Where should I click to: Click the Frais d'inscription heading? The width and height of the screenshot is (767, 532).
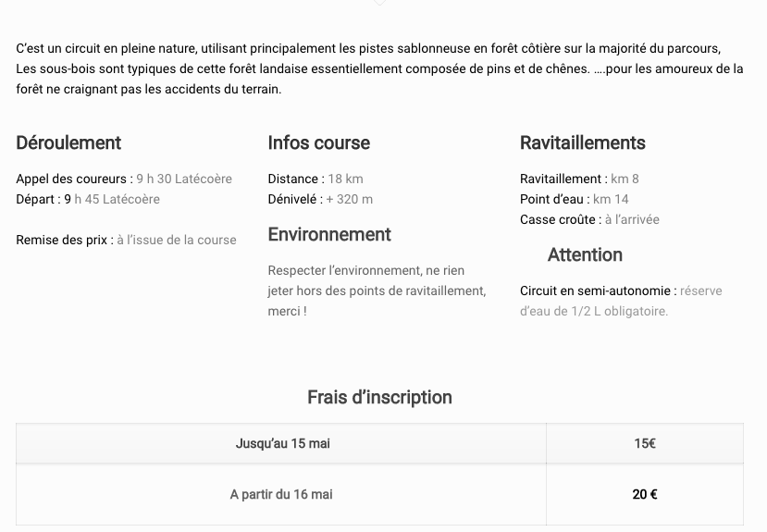pos(379,398)
